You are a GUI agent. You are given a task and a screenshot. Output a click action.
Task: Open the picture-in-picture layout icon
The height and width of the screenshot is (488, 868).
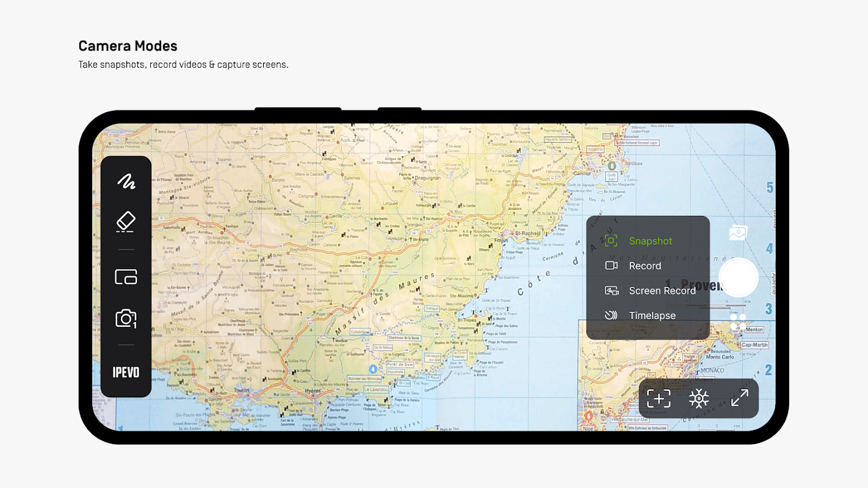pos(126,277)
